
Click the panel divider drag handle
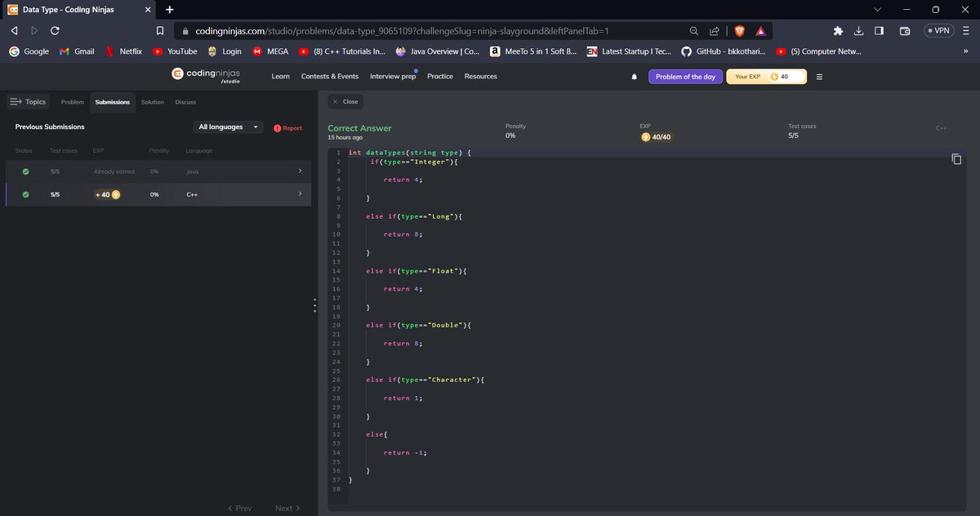tap(314, 304)
